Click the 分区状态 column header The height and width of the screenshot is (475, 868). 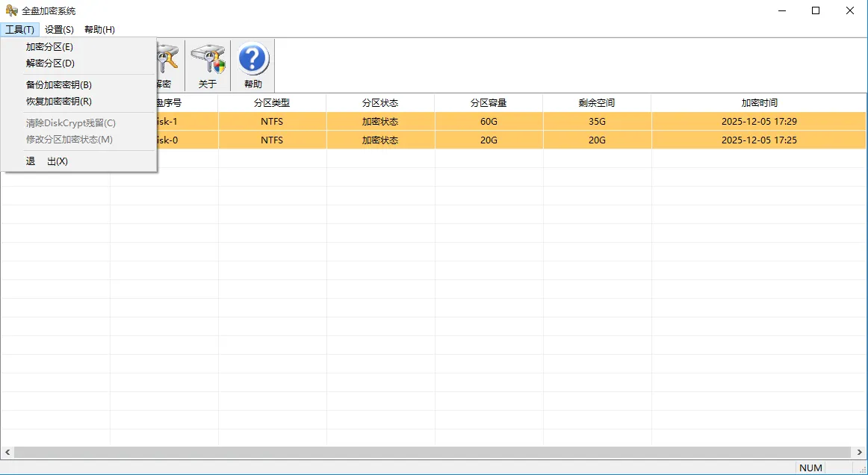pos(380,102)
